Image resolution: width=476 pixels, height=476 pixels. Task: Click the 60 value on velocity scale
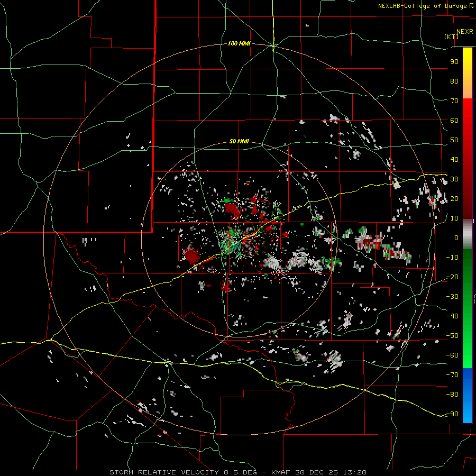[x=454, y=121]
